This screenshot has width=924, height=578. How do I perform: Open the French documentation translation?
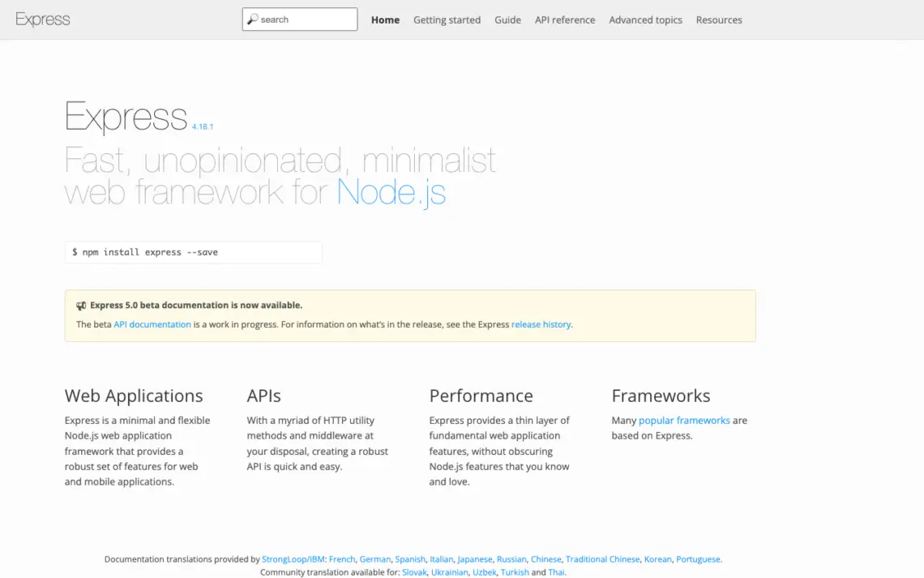coord(342,559)
